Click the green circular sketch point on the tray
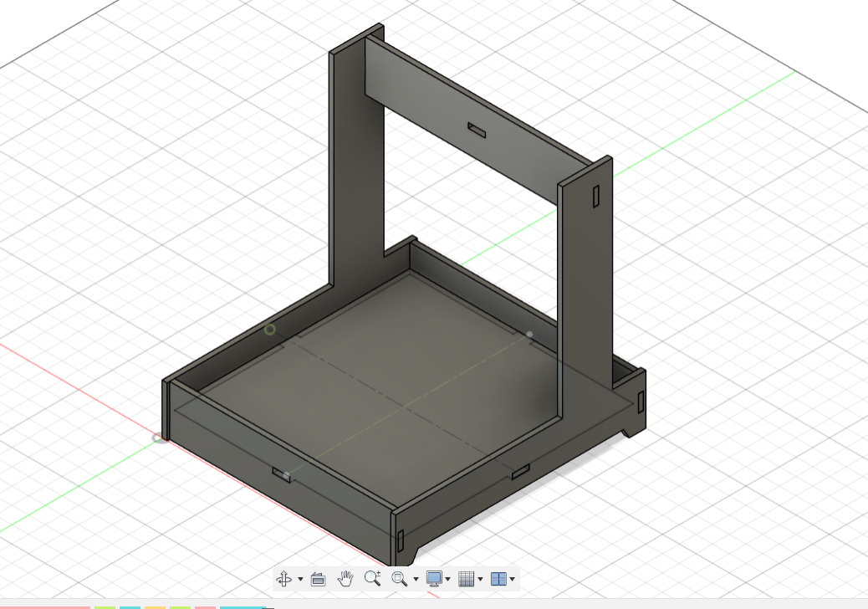The height and width of the screenshot is (609, 868). pos(269,330)
